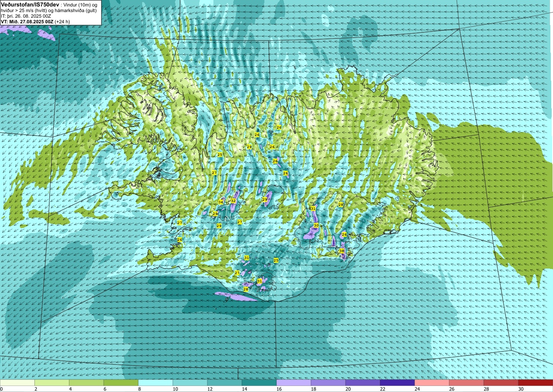Click the yellow gust label 32

(x=233, y=201)
